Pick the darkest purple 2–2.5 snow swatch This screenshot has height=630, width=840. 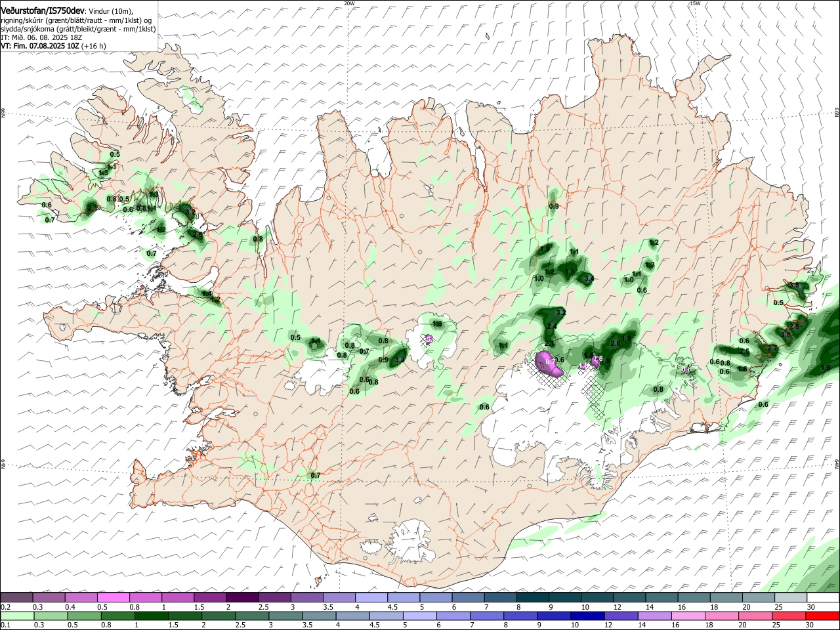coord(242,597)
